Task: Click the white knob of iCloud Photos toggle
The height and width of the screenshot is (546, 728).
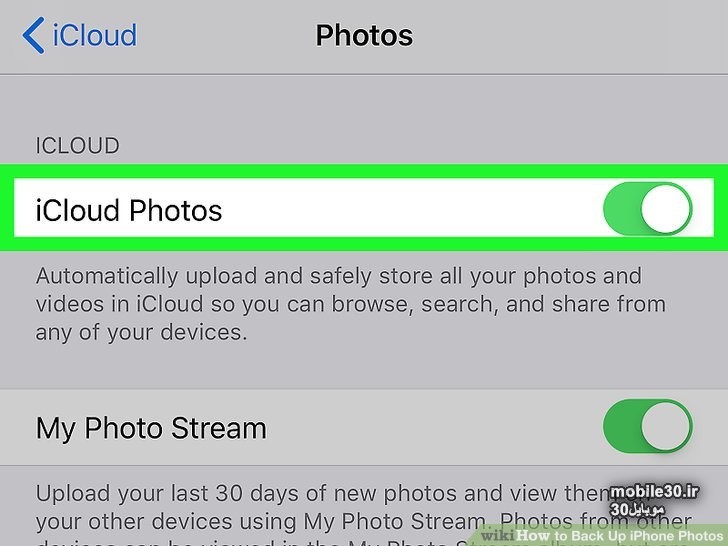Action: (x=665, y=208)
